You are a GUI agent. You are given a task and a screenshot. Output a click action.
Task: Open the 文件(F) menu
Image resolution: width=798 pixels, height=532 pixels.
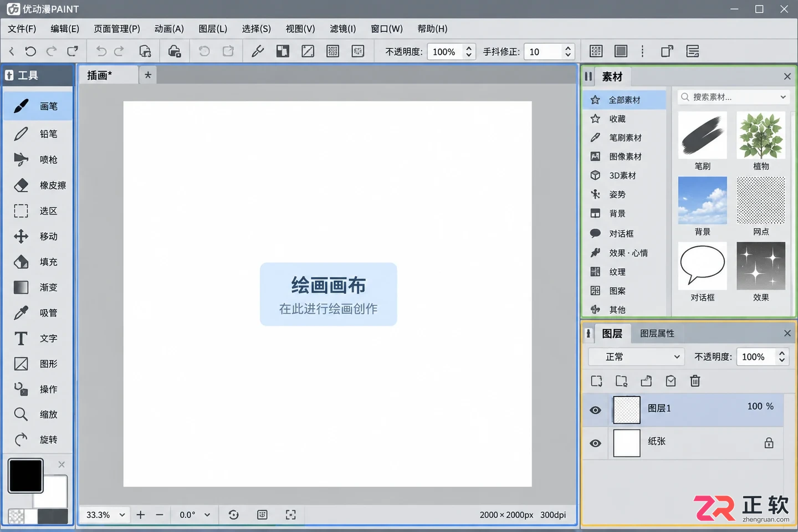tap(22, 29)
